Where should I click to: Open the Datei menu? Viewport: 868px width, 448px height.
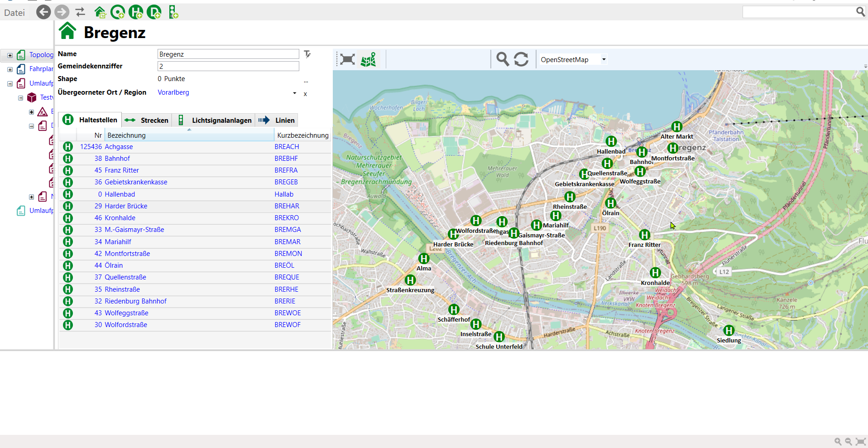(14, 13)
